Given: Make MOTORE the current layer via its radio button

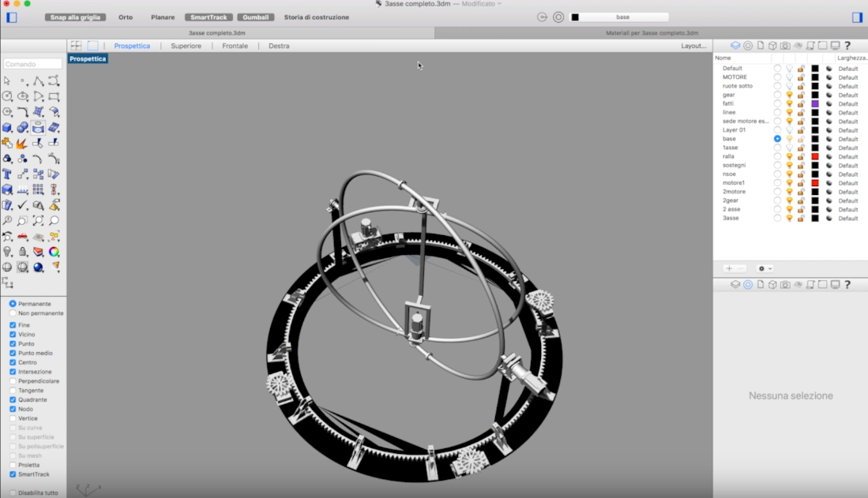Looking at the screenshot, I should coord(777,77).
